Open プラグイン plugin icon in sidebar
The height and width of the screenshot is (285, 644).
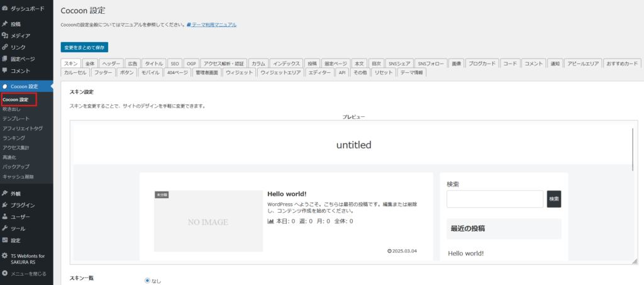point(5,205)
